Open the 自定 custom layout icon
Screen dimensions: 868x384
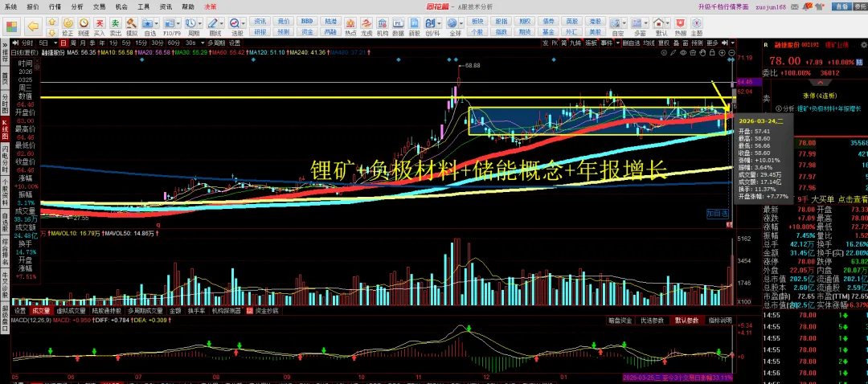(615, 23)
